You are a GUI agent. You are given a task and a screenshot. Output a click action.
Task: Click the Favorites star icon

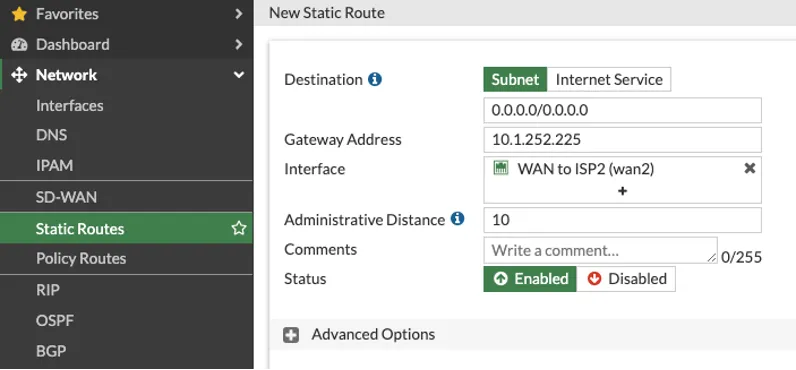(x=19, y=14)
